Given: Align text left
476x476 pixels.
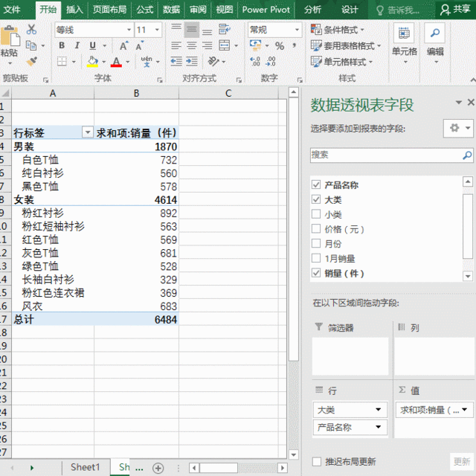Looking at the screenshot, I should coord(176,45).
